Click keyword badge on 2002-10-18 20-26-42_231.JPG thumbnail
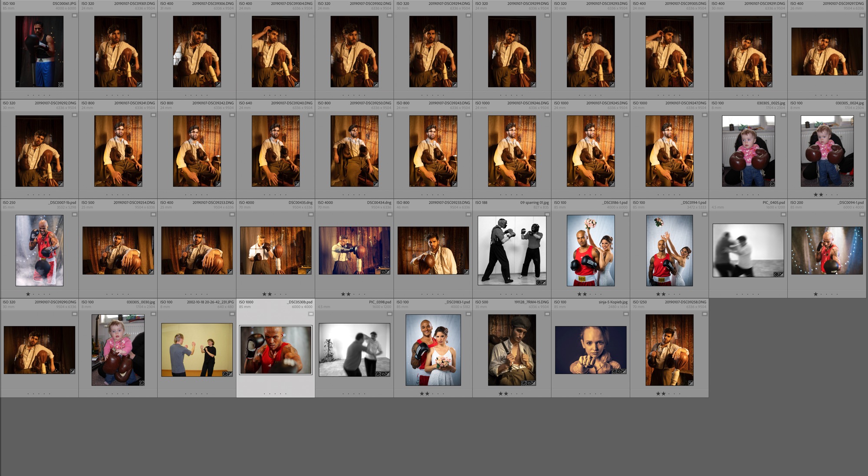Screen dimensions: 868x476 (225, 374)
